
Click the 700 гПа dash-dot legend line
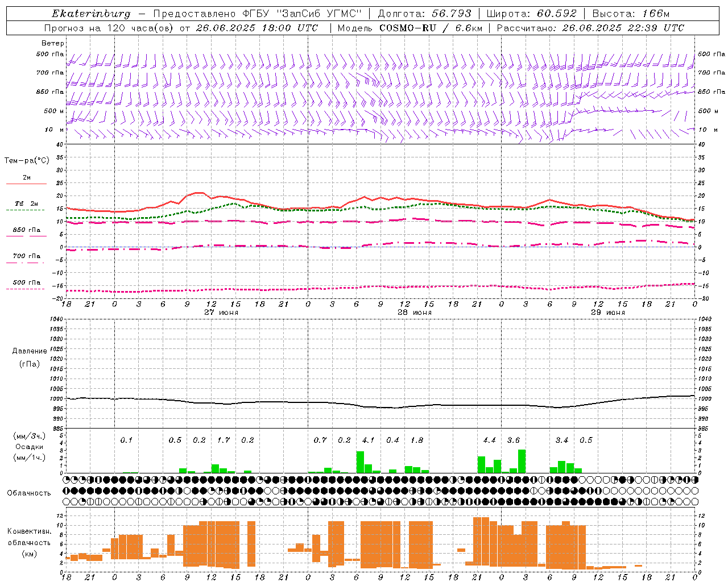26,263
